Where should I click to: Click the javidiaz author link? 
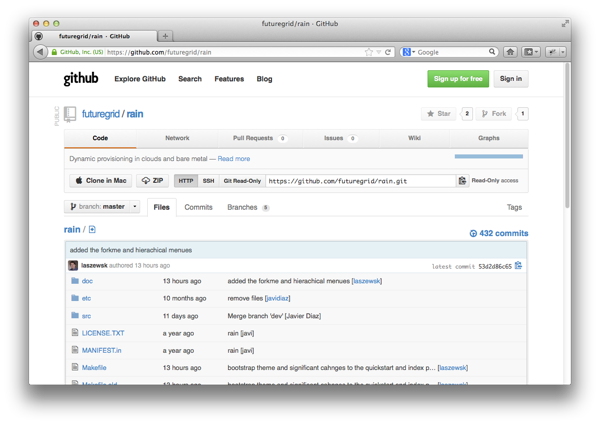pos(277,298)
